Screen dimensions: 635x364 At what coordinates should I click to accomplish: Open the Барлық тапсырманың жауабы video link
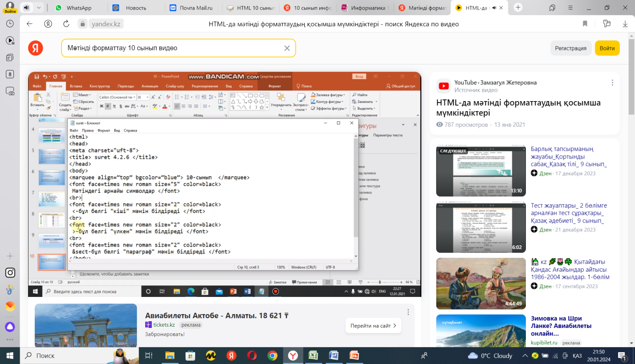pos(569,156)
